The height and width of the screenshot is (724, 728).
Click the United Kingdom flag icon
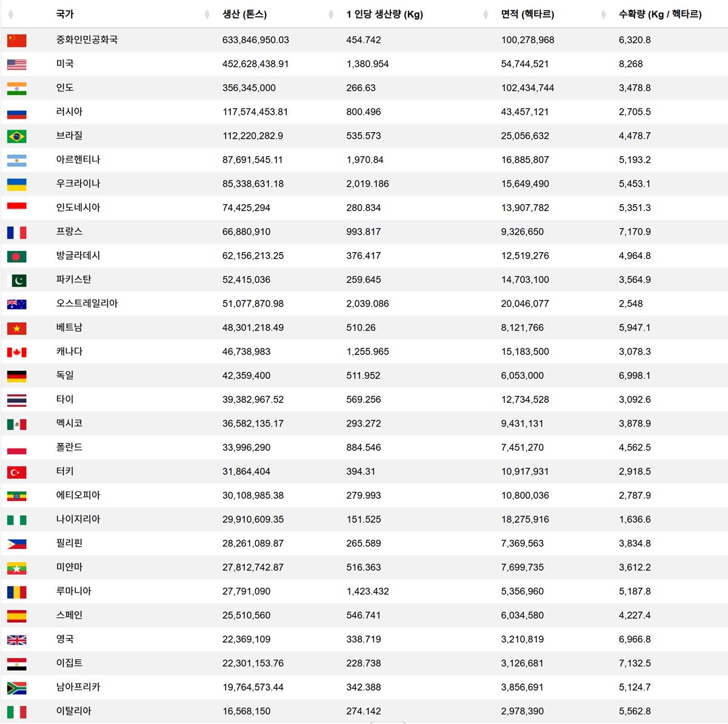[x=16, y=640]
